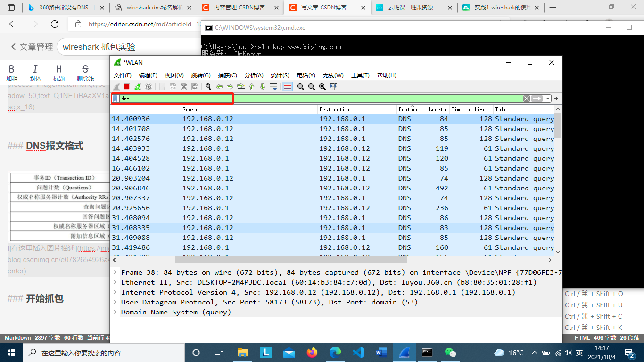
Task: Open the 编辑(E) menu
Action: point(148,75)
